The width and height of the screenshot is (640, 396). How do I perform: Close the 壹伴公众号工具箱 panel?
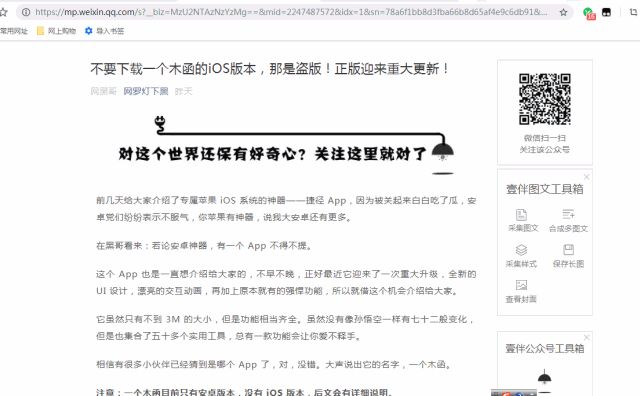coord(587,337)
